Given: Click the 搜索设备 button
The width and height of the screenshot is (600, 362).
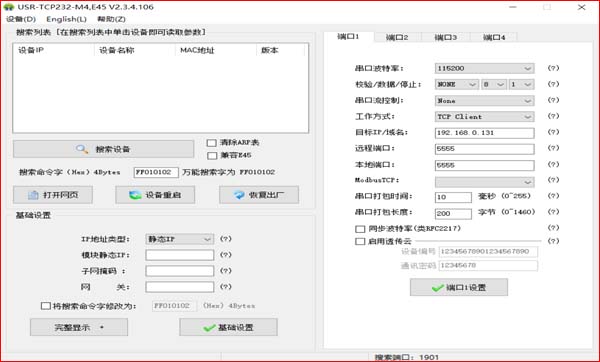Looking at the screenshot, I should (x=103, y=149).
